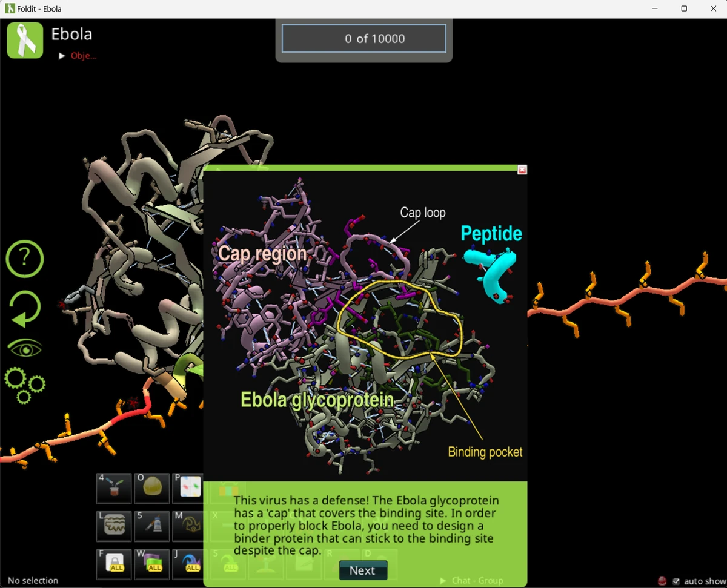This screenshot has height=588, width=727.
Task: Click the Freeze All padlock tool labeled F
Action: point(113,564)
